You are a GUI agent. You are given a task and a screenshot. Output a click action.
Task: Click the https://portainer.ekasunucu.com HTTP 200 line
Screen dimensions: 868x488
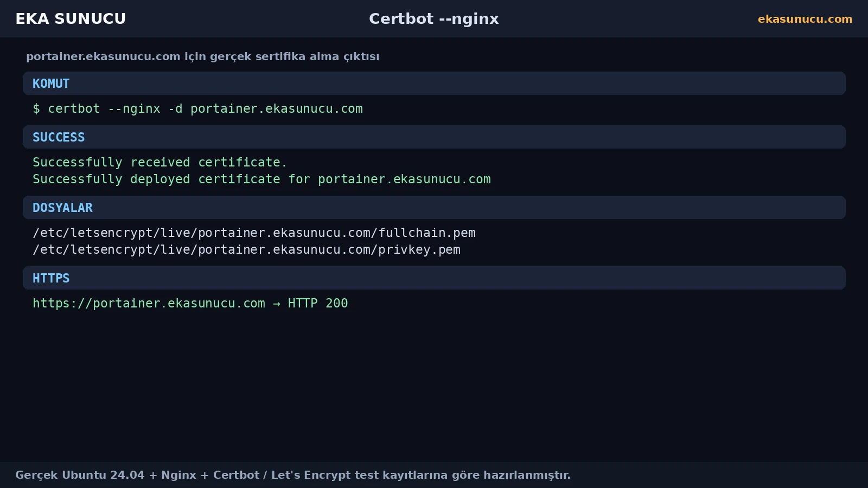click(190, 304)
